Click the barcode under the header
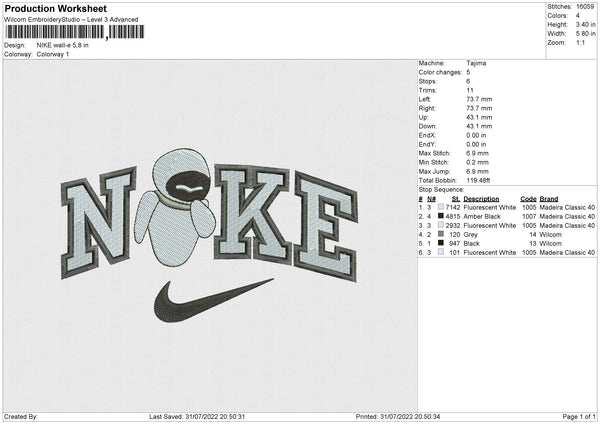Viewport: 600px width, 424px height. [x=74, y=32]
